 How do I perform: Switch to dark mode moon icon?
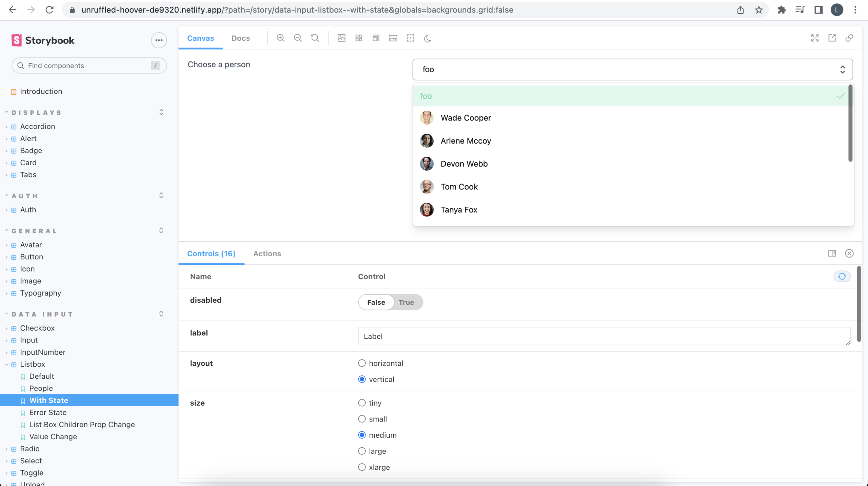click(428, 38)
